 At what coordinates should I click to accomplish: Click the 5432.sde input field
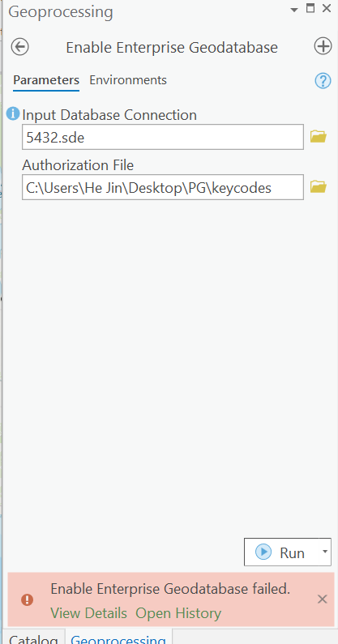coord(163,137)
